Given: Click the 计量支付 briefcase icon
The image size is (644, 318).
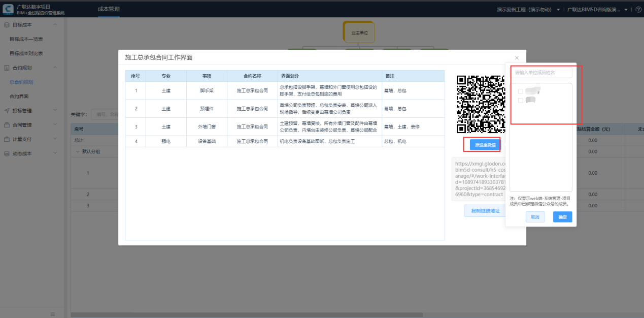Looking at the screenshot, I should click(7, 139).
